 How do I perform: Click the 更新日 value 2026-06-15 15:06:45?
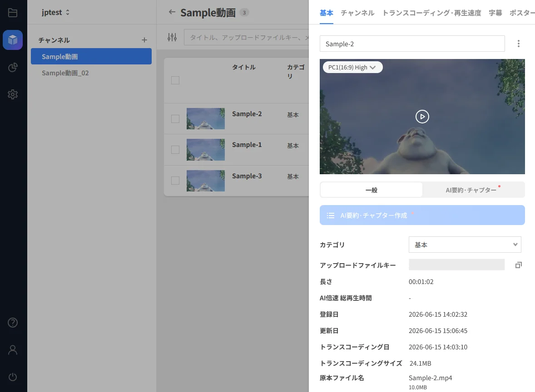438,331
